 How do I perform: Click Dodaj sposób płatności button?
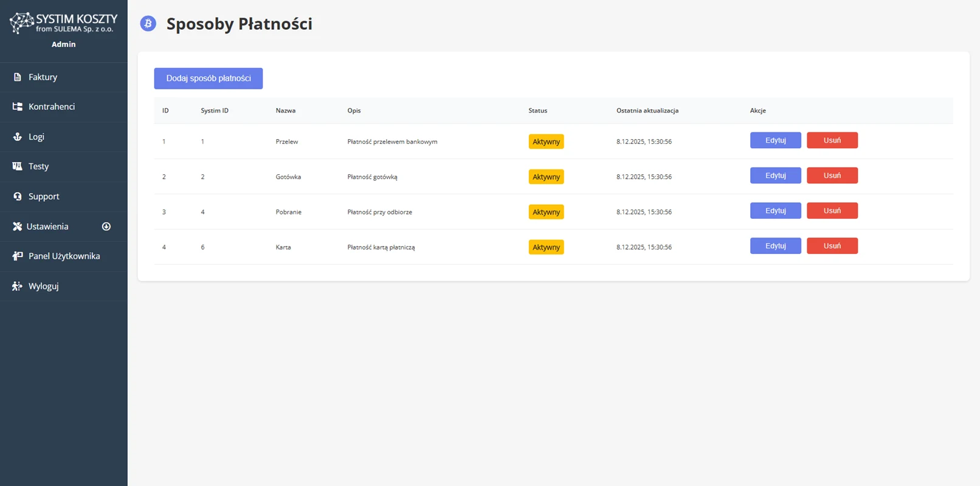coord(209,78)
